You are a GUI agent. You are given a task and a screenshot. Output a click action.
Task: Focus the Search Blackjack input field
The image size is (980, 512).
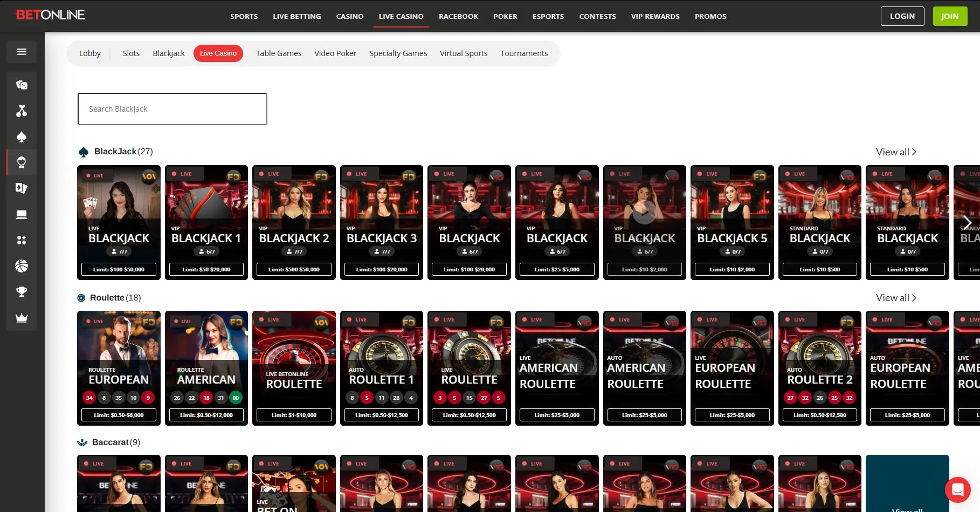[172, 109]
